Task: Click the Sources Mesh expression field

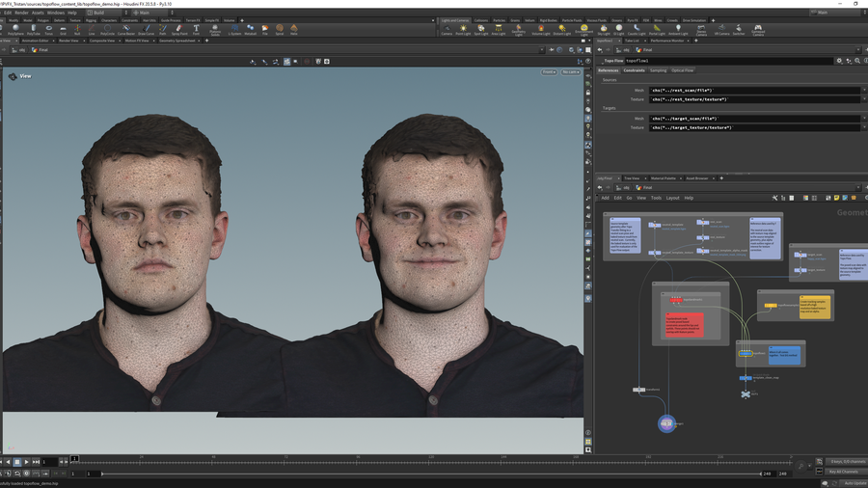Action: click(x=755, y=91)
